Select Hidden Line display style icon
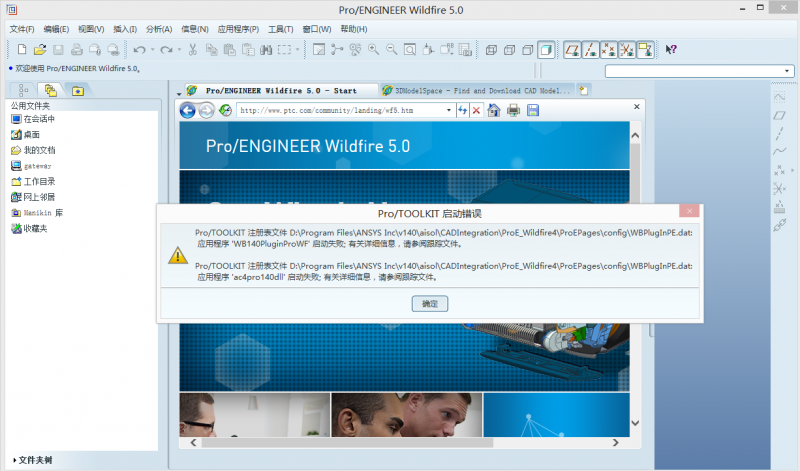This screenshot has height=471, width=800. click(509, 49)
